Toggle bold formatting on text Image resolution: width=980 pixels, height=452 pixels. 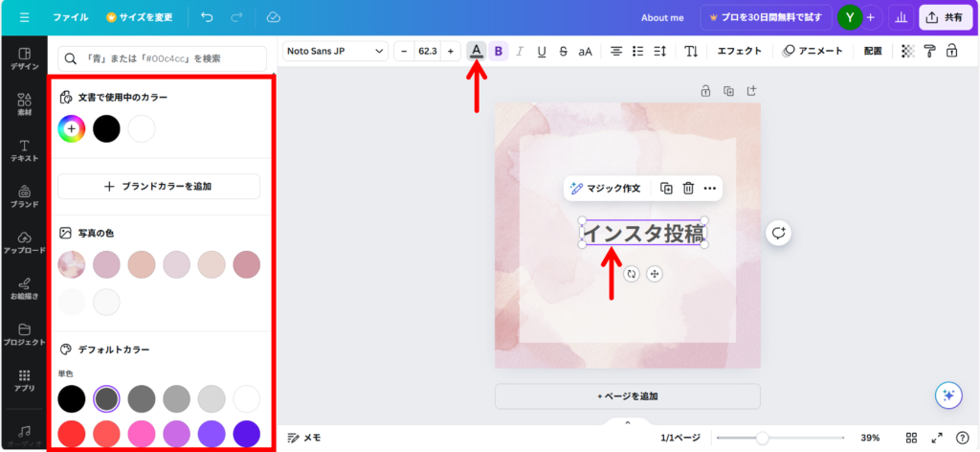[498, 51]
